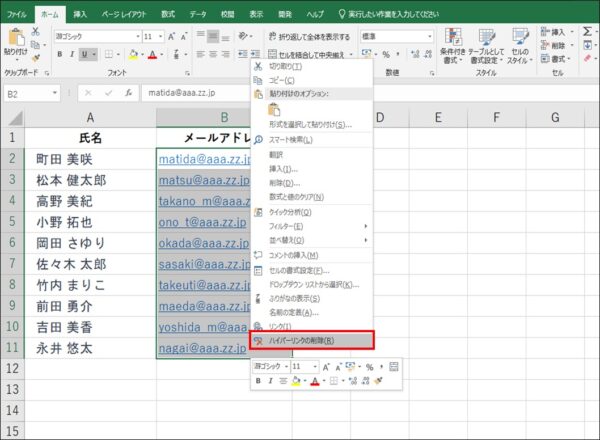Toggle Underline in the ribbon font group
Image resolution: width=600 pixels, height=440 pixels.
(86, 54)
